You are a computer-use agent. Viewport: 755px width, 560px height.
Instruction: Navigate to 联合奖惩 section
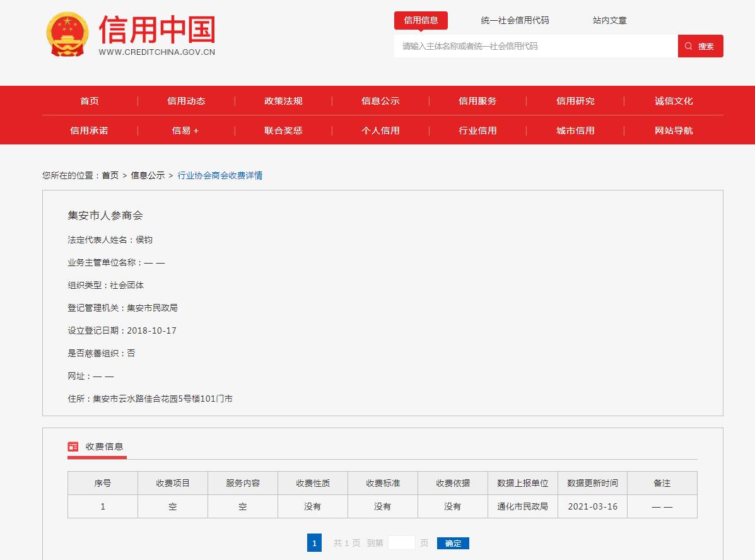[283, 131]
